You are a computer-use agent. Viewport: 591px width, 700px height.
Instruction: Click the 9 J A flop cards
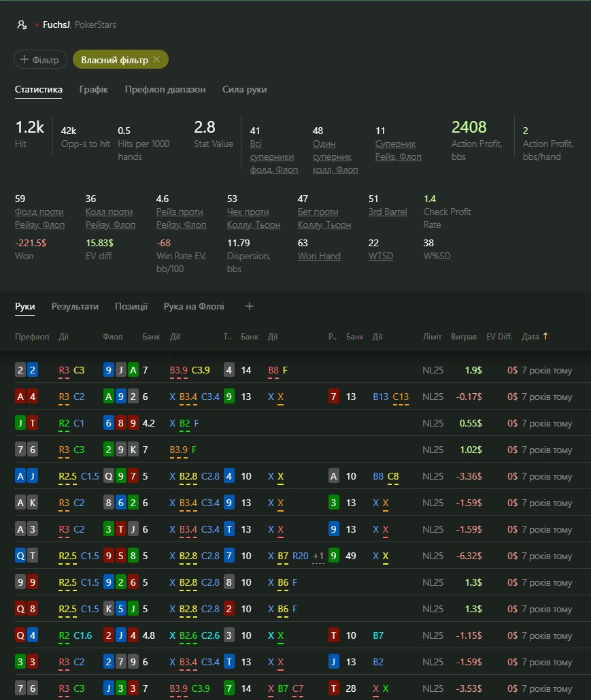[120, 369]
